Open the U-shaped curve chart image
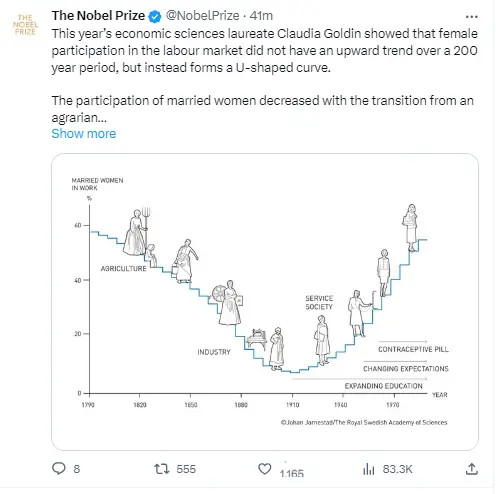The image size is (496, 494). click(265, 302)
